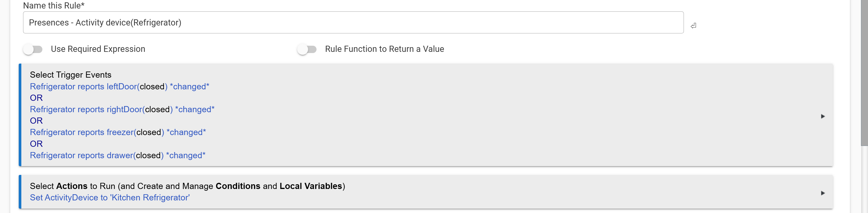868x213 pixels.
Task: Click OR between freezer and drawer triggers
Action: (x=36, y=144)
